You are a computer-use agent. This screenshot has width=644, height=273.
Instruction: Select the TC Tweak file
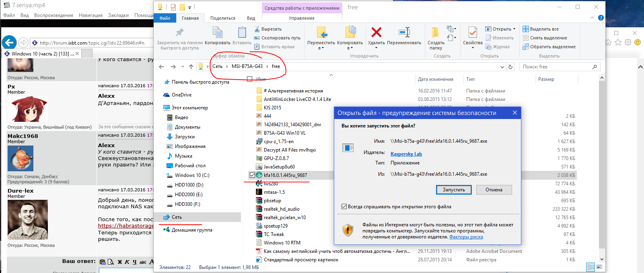click(x=274, y=234)
